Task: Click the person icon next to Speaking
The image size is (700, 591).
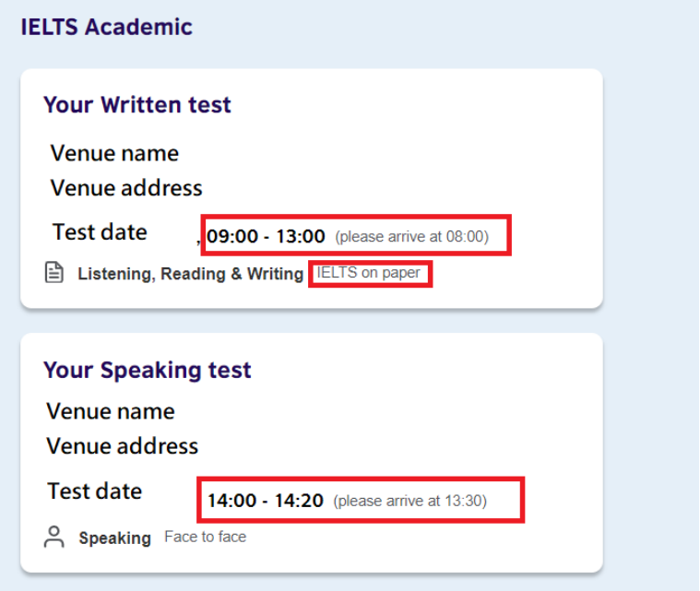Action: tap(54, 538)
